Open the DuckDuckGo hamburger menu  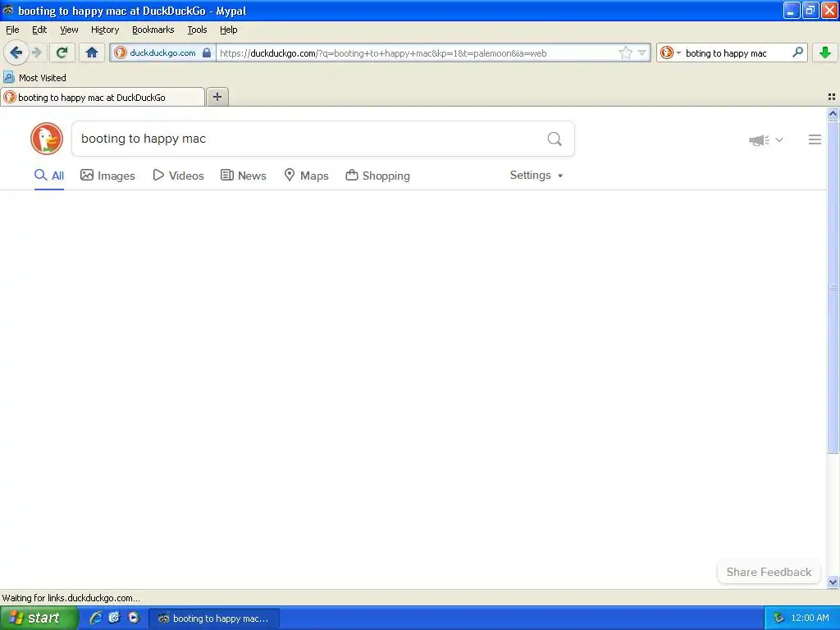click(x=815, y=139)
